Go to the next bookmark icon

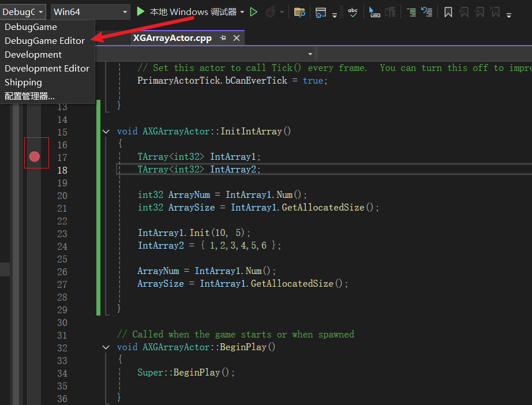[x=479, y=13]
